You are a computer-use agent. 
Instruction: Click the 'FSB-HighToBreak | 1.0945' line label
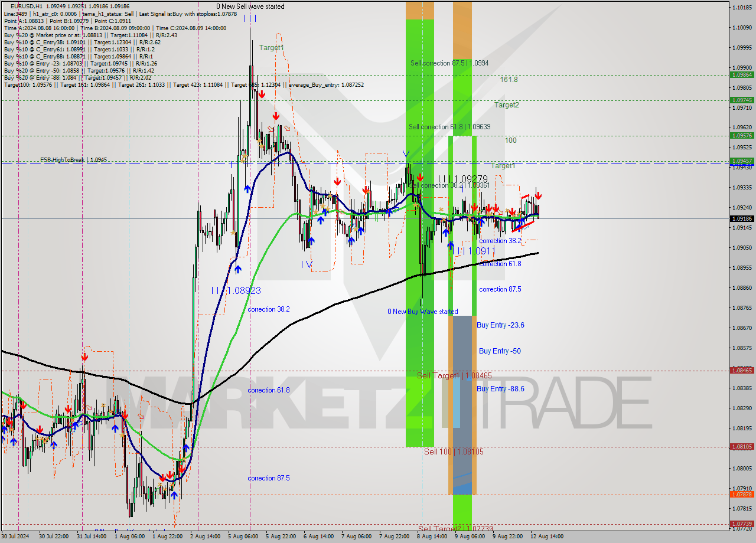point(74,159)
